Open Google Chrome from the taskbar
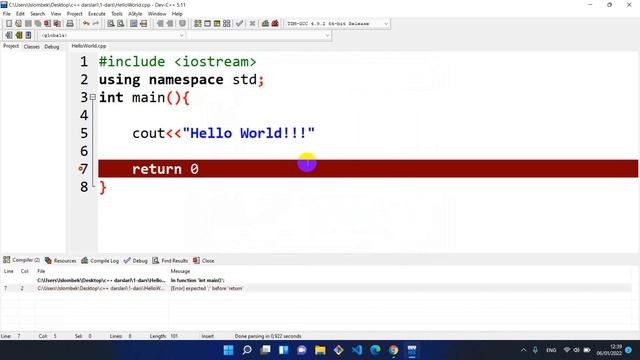Viewport: 640px width, 360px height. 393,350
